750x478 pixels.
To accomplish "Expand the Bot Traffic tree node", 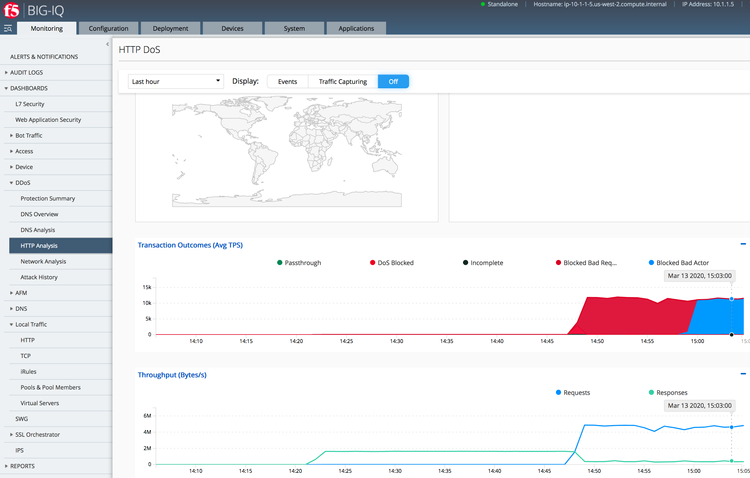I will point(12,135).
